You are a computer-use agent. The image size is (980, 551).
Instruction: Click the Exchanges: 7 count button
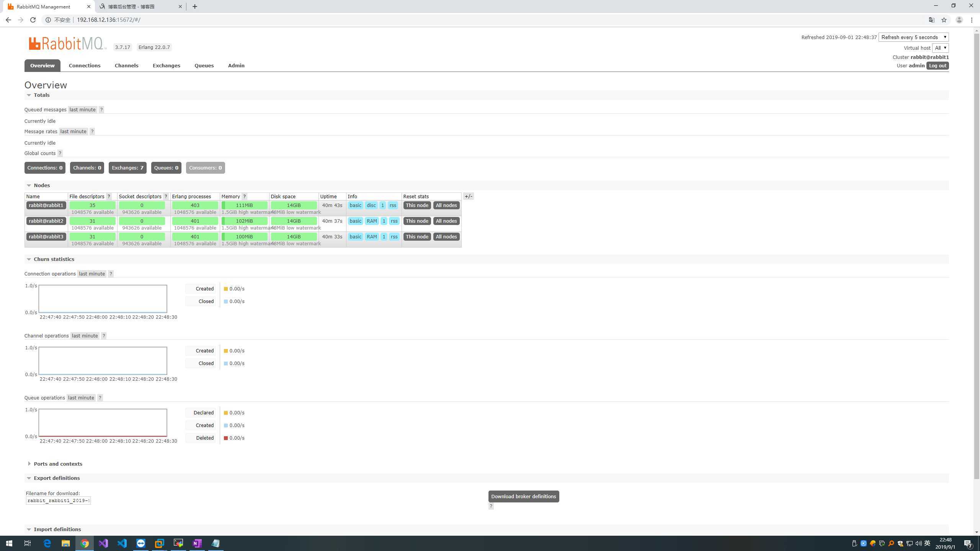pos(127,168)
